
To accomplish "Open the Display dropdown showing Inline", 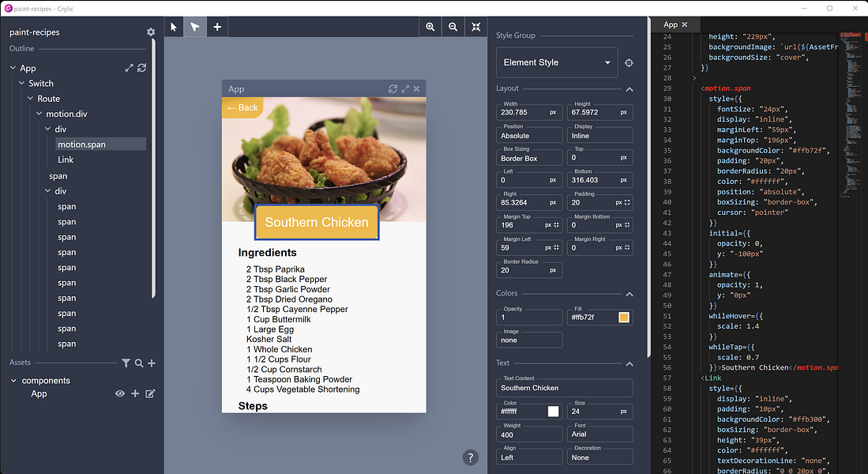I will point(600,135).
